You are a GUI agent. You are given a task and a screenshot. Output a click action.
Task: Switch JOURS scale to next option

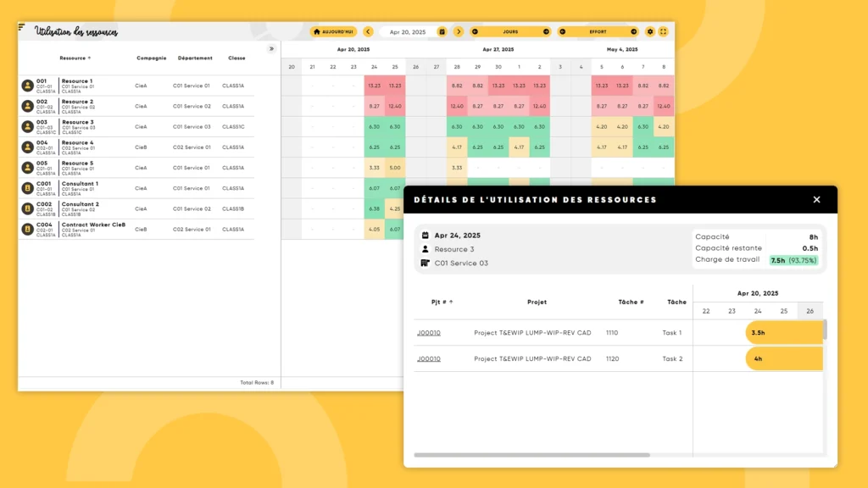(546, 31)
